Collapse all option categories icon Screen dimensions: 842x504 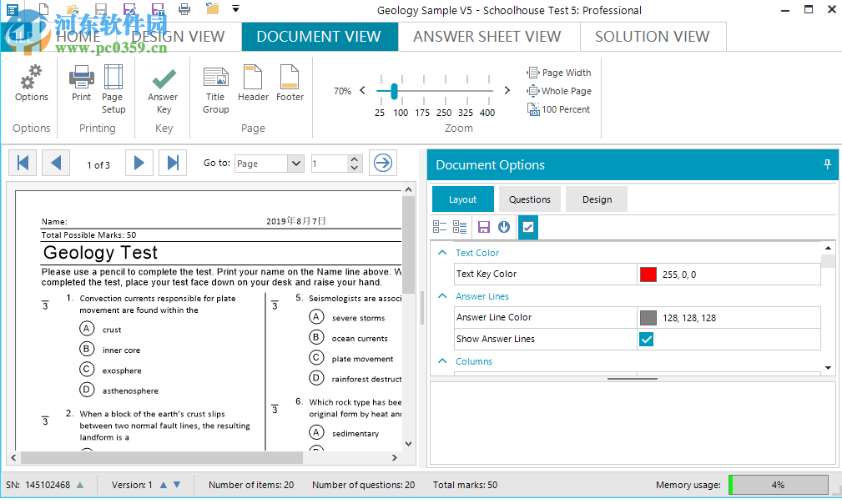click(x=440, y=227)
